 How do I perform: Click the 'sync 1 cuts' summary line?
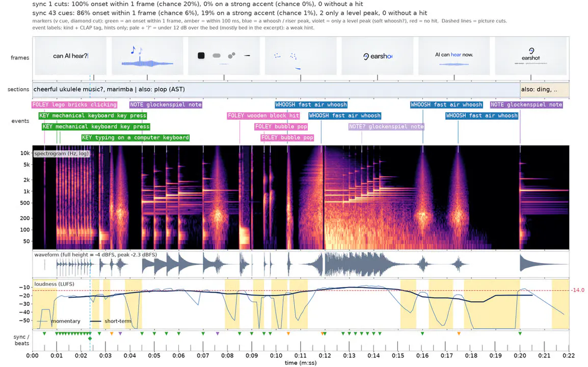tap(198, 4)
